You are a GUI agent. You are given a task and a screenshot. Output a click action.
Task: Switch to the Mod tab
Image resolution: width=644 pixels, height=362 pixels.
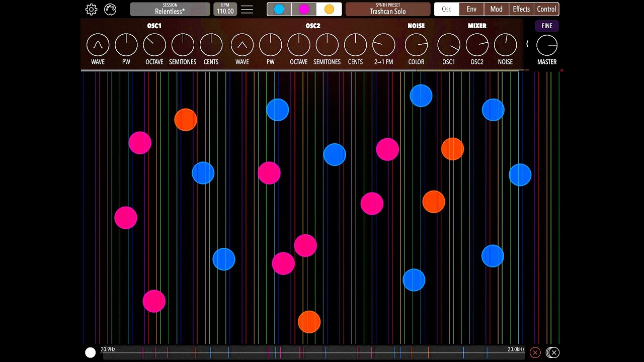pyautogui.click(x=496, y=9)
